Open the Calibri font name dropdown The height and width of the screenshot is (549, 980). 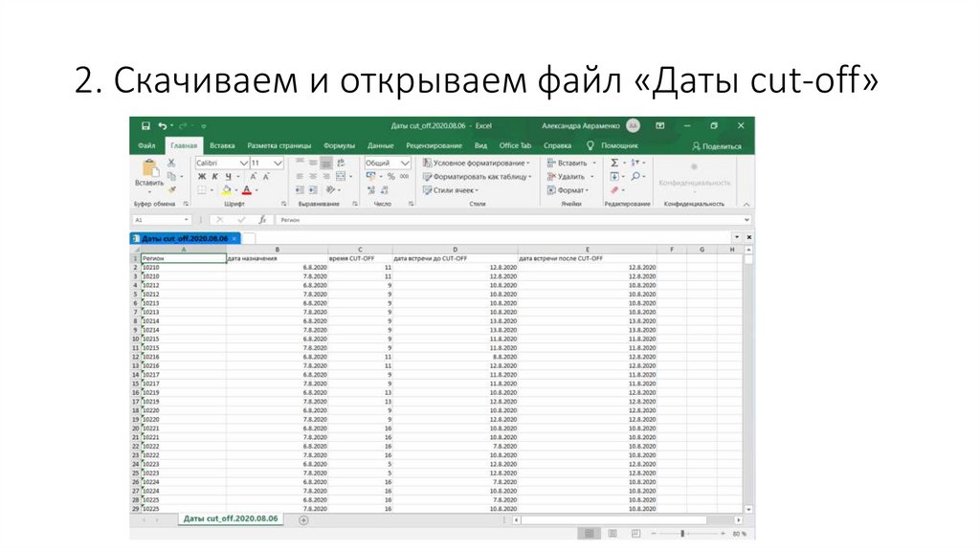pyautogui.click(x=243, y=163)
